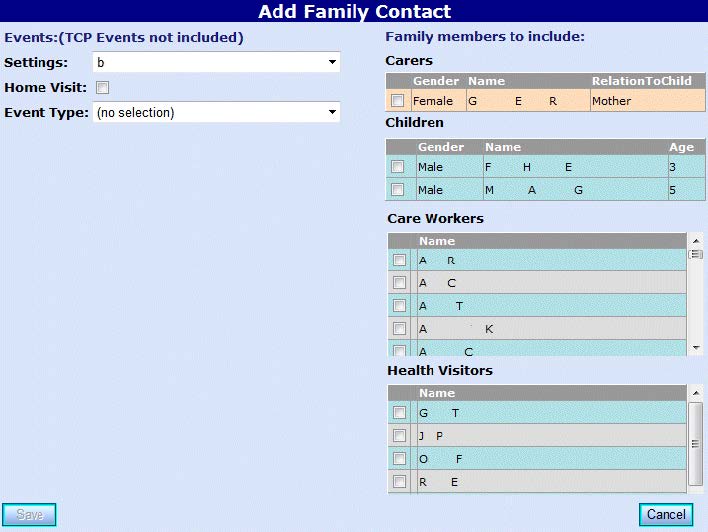Screen dimensions: 708x532
Task: Select health visitor R E checkbox
Action: [400, 482]
